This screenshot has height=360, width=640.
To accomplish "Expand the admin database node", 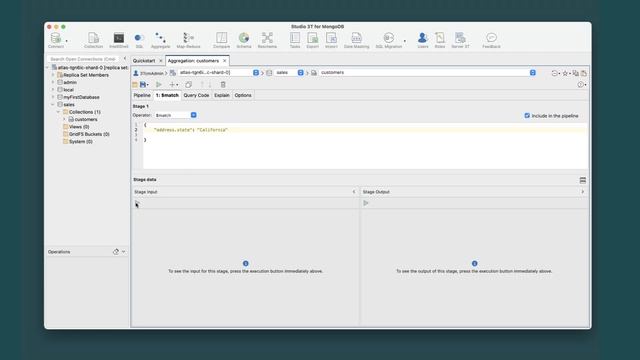I will tap(53, 82).
